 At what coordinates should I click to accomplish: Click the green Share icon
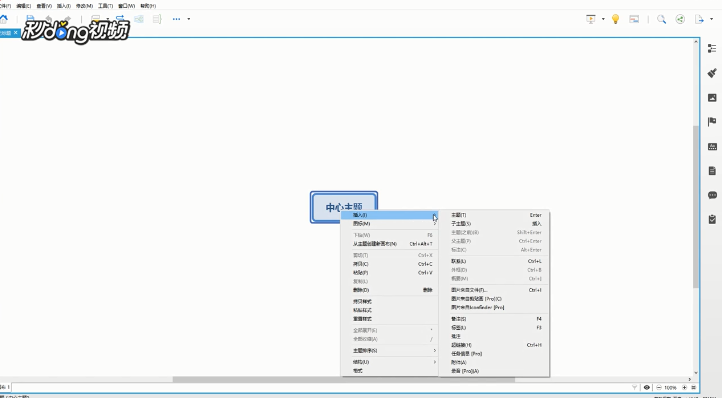click(680, 19)
